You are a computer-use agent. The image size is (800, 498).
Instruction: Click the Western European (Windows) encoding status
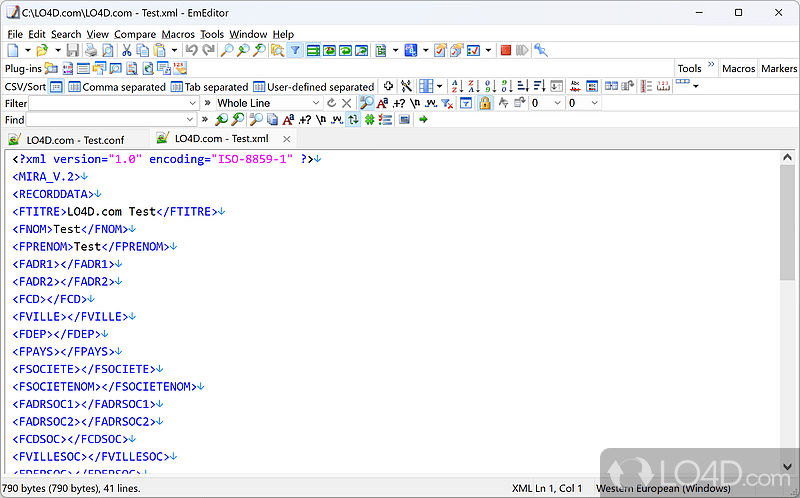coord(663,488)
